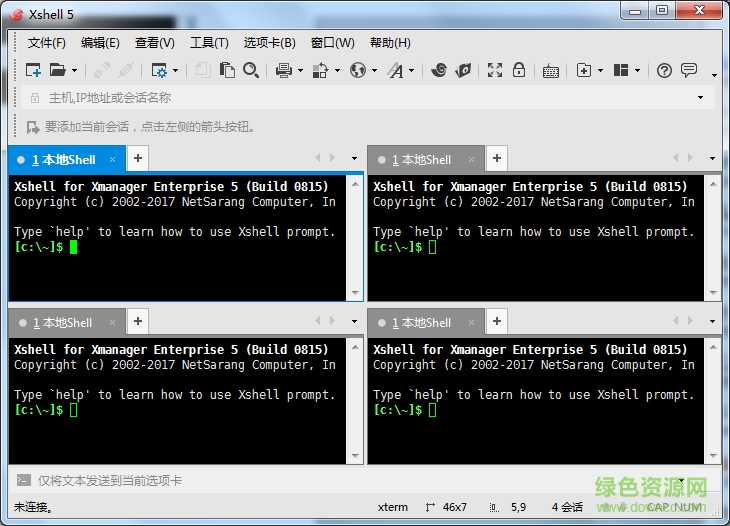Click the bottom-right terminal scroll-up arrow
Viewport: 730px width, 526px height.
pos(713,346)
